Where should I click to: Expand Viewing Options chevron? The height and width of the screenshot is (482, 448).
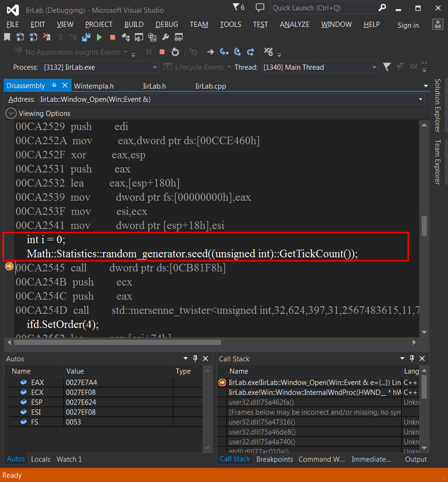pyautogui.click(x=11, y=114)
